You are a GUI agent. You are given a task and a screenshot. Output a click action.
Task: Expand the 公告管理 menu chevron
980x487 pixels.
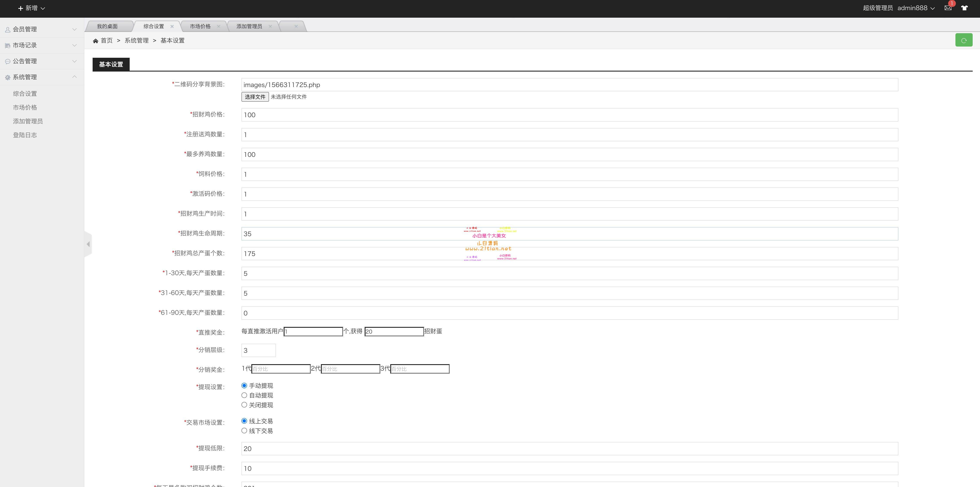(75, 61)
